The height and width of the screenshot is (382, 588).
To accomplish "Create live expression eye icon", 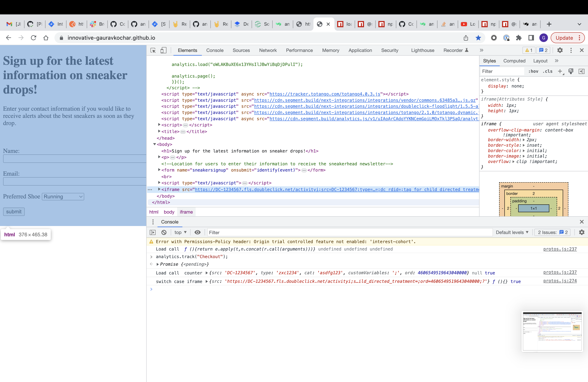I will pyautogui.click(x=197, y=232).
